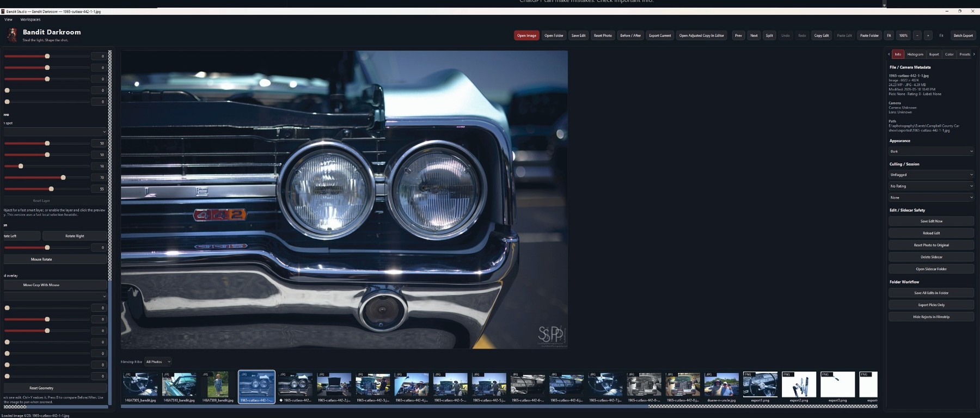Select thumbnail 146A7310_bandit.jpg

[x=179, y=387]
